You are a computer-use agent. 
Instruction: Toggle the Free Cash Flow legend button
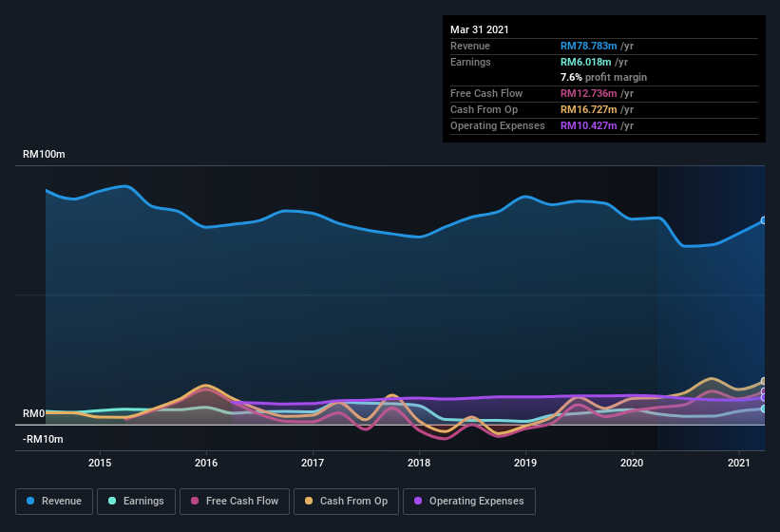(x=235, y=502)
